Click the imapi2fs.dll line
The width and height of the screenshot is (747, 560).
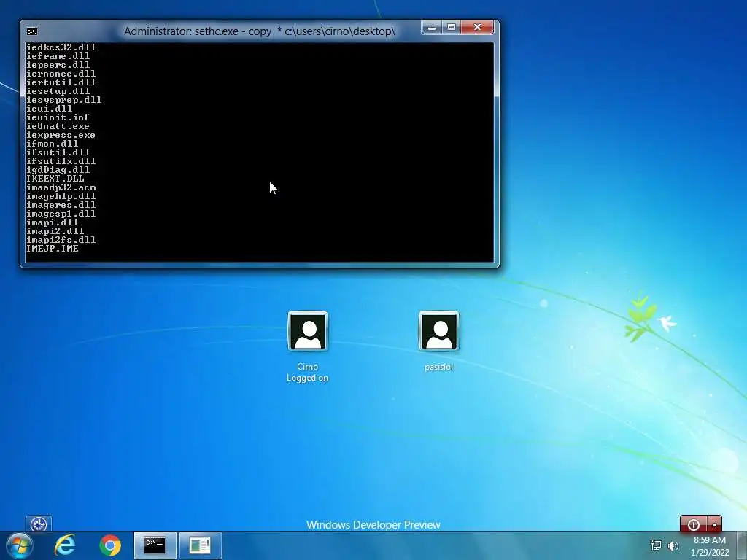click(61, 240)
